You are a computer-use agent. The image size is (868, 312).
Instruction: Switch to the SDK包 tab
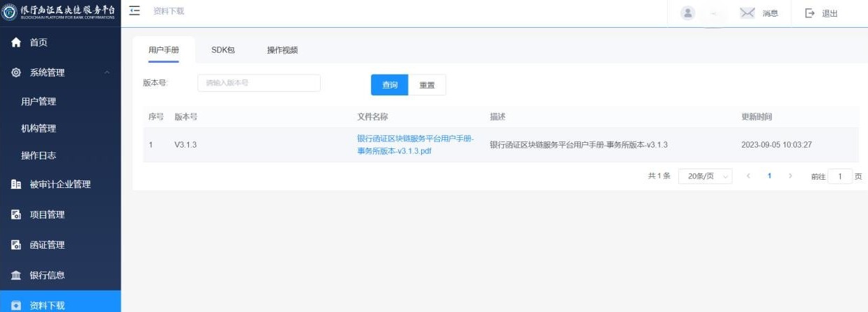223,50
